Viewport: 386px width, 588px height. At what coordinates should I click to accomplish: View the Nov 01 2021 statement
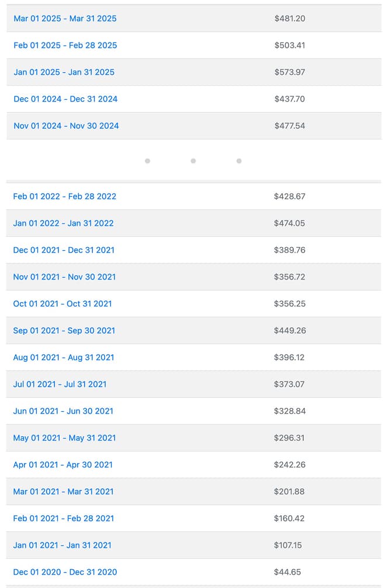click(64, 276)
